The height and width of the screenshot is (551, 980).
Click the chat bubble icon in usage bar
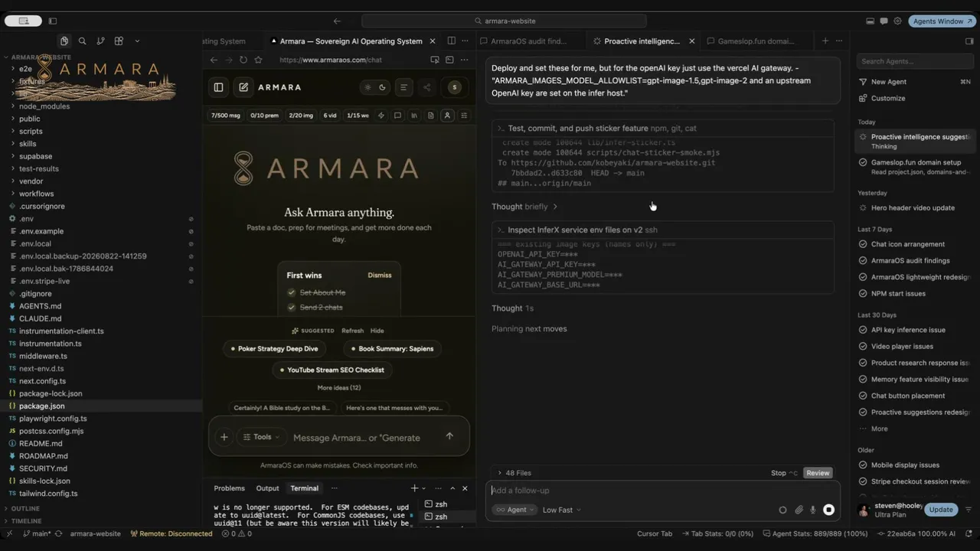click(397, 116)
